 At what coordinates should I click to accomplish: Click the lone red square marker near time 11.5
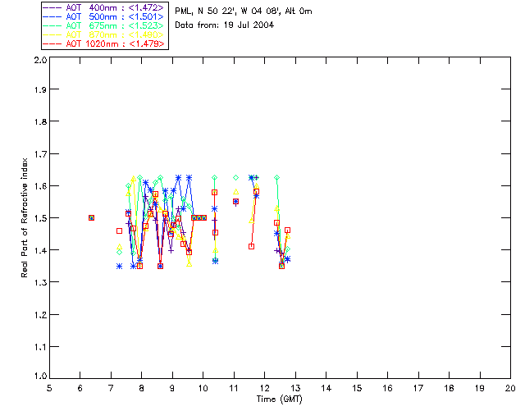pyautogui.click(x=252, y=247)
